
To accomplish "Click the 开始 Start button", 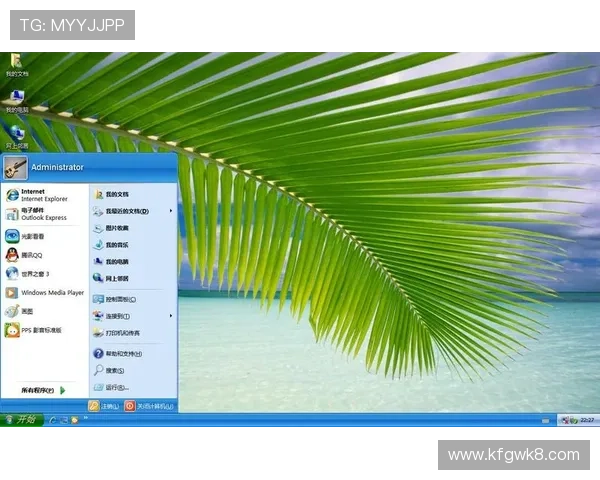I will 21,420.
